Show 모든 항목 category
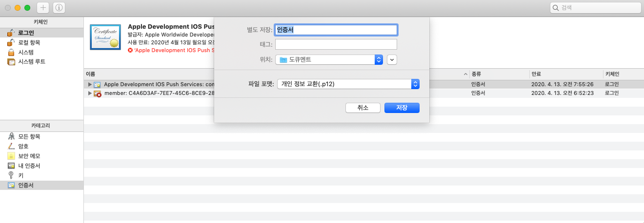This screenshot has height=223, width=644. (x=42, y=136)
